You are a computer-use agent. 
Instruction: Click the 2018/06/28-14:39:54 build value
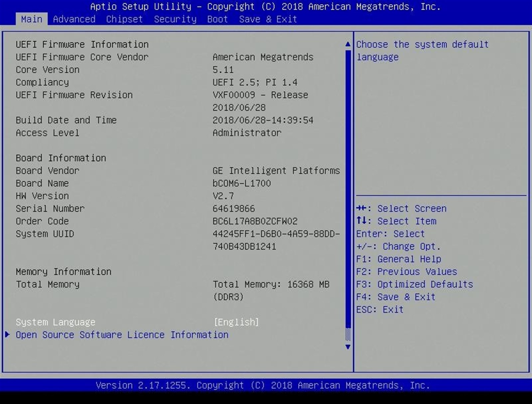pos(263,120)
